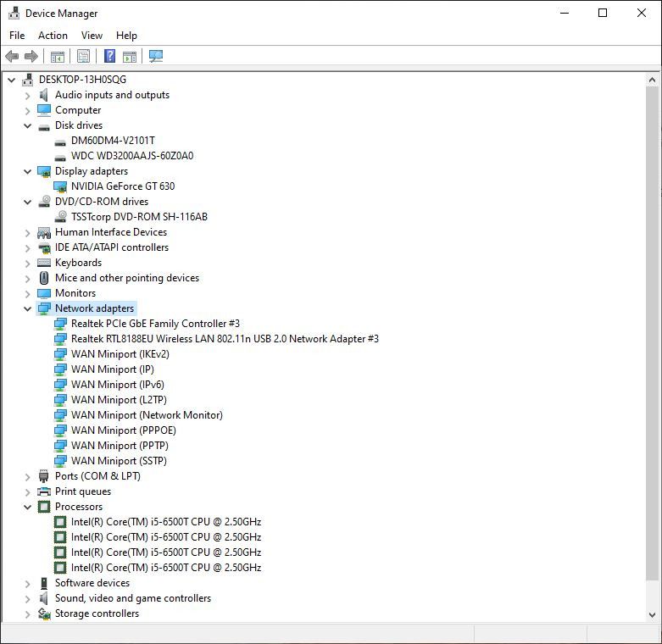Click the Human Interface Devices icon

point(44,232)
